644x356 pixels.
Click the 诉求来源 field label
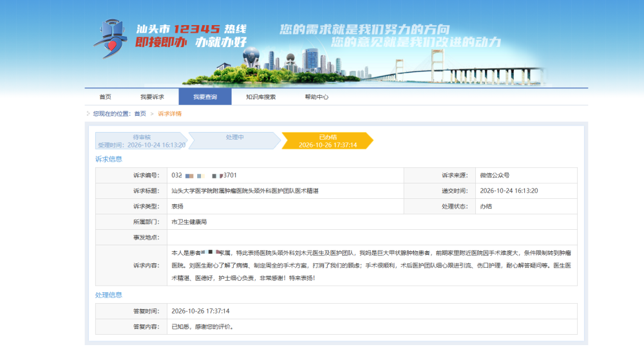click(x=454, y=175)
